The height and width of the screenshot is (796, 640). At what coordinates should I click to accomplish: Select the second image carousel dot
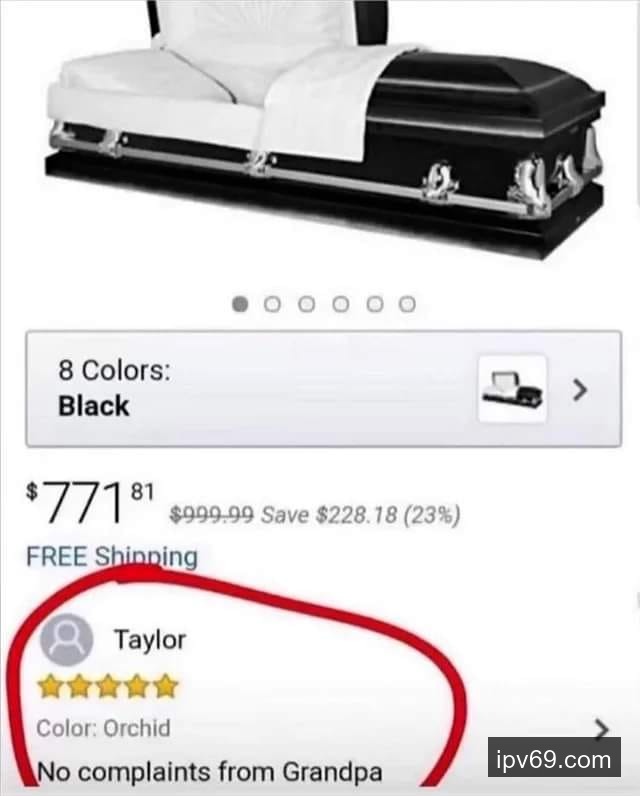click(273, 304)
